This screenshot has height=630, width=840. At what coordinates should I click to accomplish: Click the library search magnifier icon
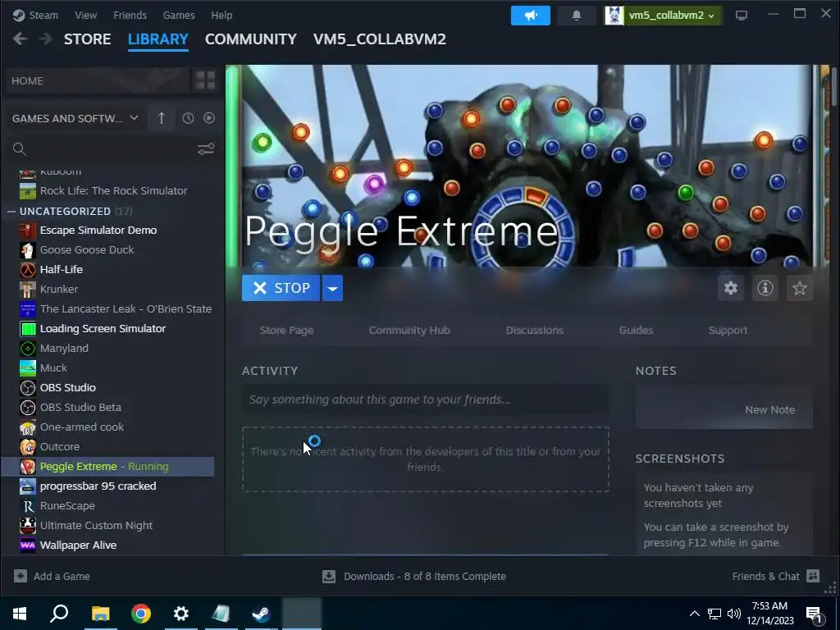click(x=20, y=149)
